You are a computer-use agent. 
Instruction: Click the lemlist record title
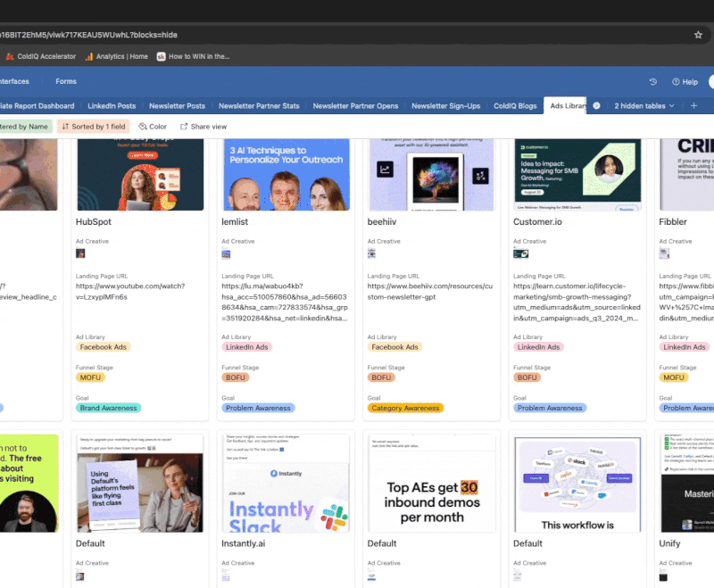pyautogui.click(x=235, y=221)
